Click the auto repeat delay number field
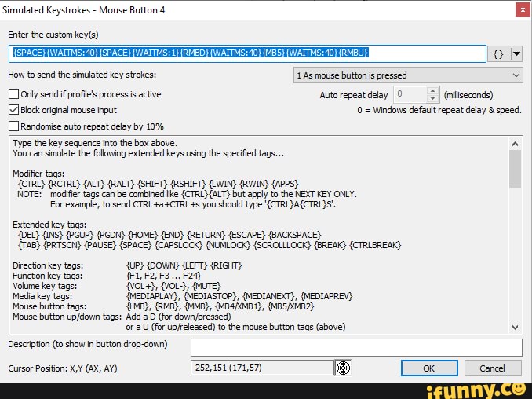The width and height of the screenshot is (532, 399). tap(409, 95)
